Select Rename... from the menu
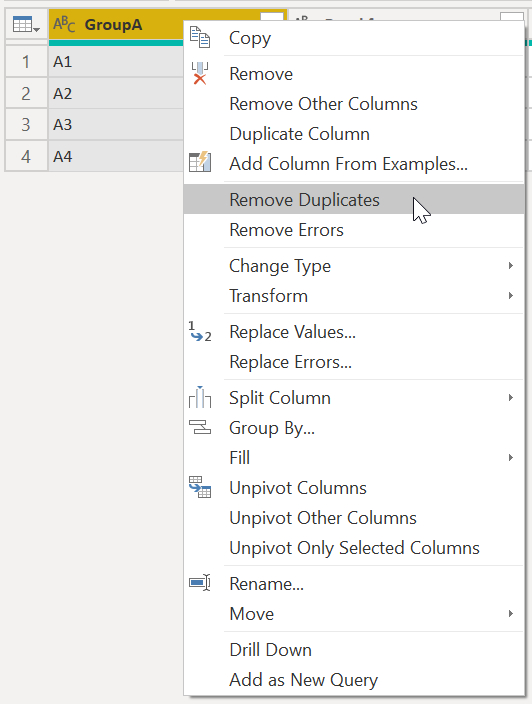 coord(354,584)
